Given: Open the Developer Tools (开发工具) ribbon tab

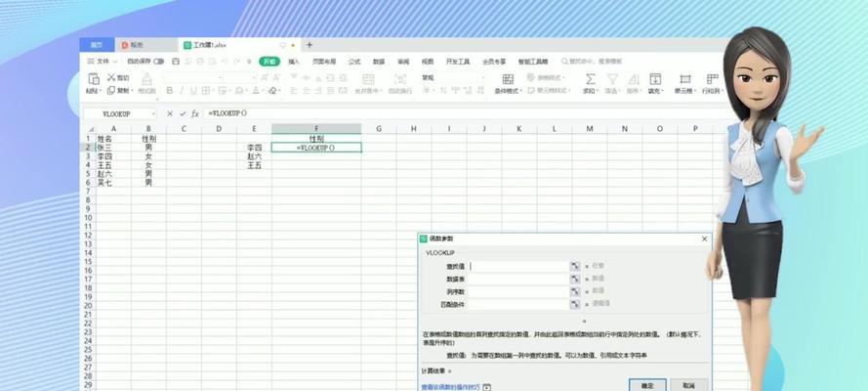Looking at the screenshot, I should point(458,62).
